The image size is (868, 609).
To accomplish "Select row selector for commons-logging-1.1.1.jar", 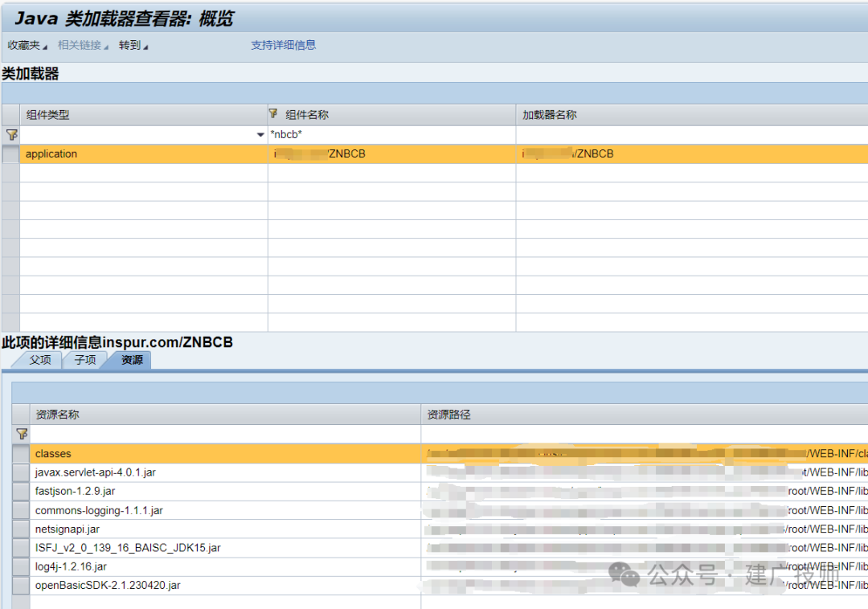I will 21,510.
